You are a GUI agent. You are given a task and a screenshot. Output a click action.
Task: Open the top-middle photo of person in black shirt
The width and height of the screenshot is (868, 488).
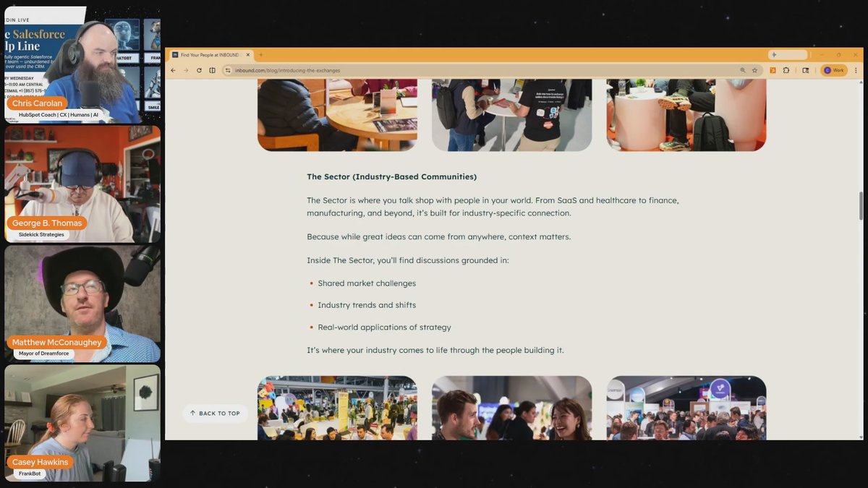tap(511, 115)
